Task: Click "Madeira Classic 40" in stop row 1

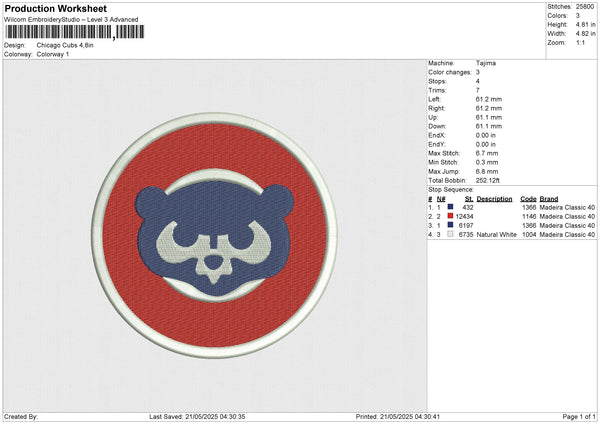Action: 567,207
